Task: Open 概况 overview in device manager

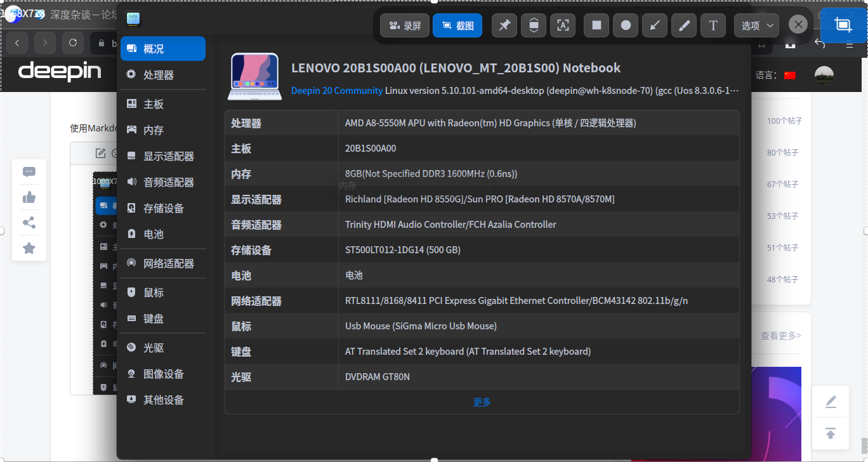Action: [x=163, y=49]
